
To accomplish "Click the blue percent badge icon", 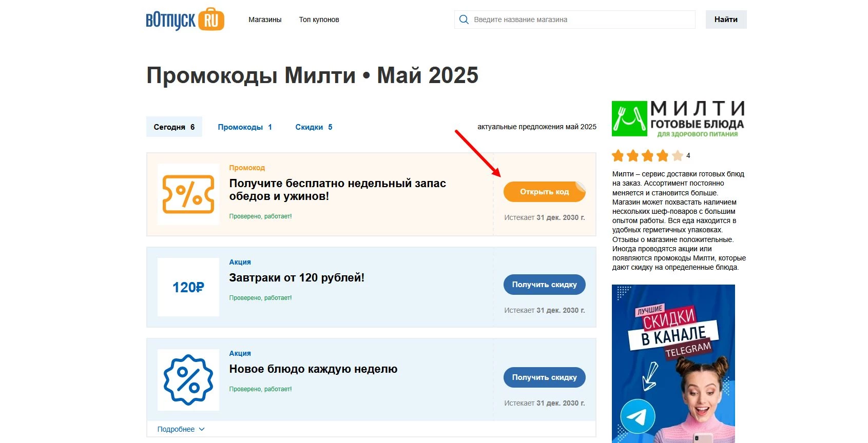I will tap(188, 380).
